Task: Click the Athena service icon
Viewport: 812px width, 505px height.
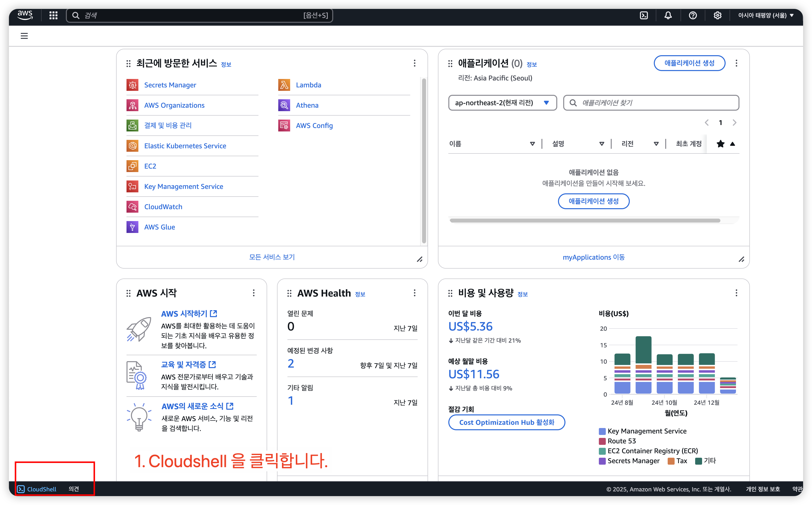Action: click(x=284, y=105)
